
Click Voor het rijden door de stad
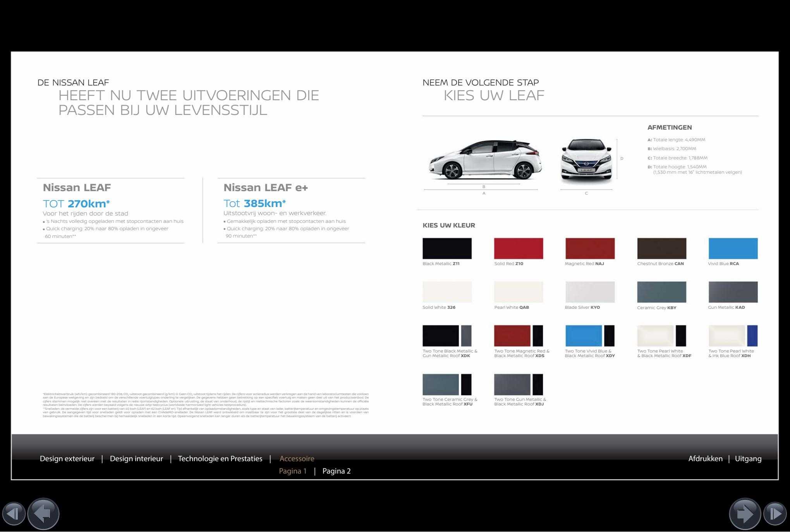pyautogui.click(x=85, y=213)
